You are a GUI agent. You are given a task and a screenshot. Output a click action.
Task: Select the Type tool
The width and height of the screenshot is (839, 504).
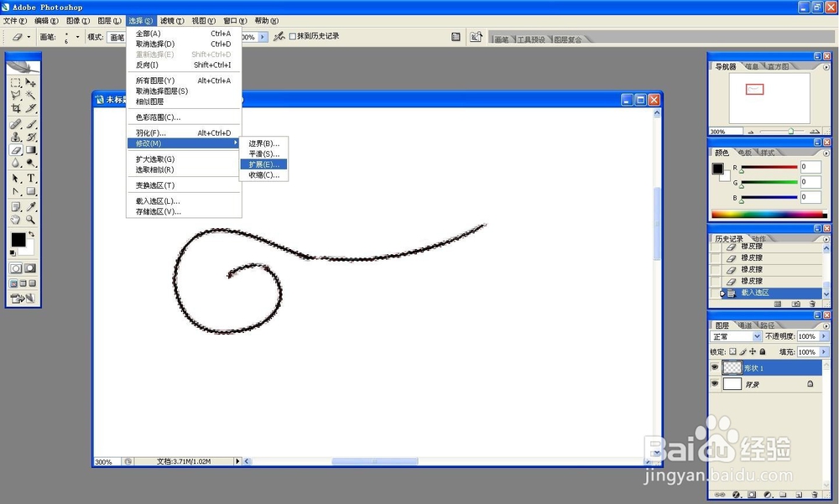[31, 178]
